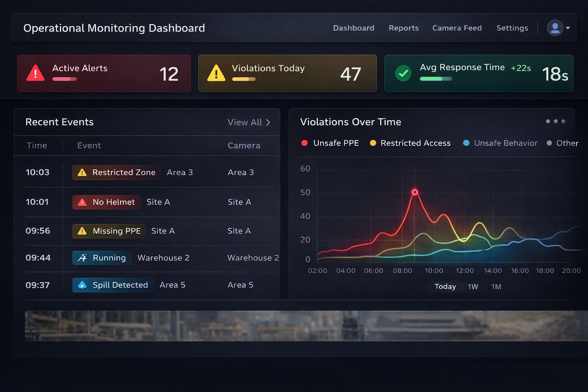The image size is (588, 392).
Task: Click the green checkmark on Avg Response Time
Action: tap(403, 73)
